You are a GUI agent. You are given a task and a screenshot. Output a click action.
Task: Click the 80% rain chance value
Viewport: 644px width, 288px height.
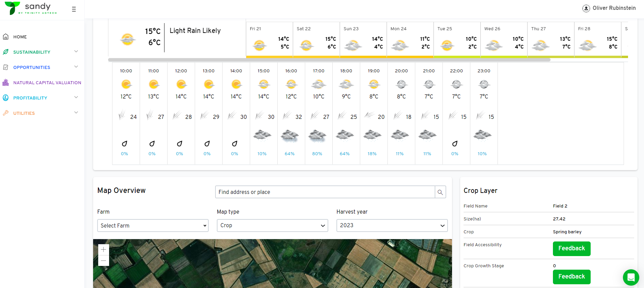point(317,154)
